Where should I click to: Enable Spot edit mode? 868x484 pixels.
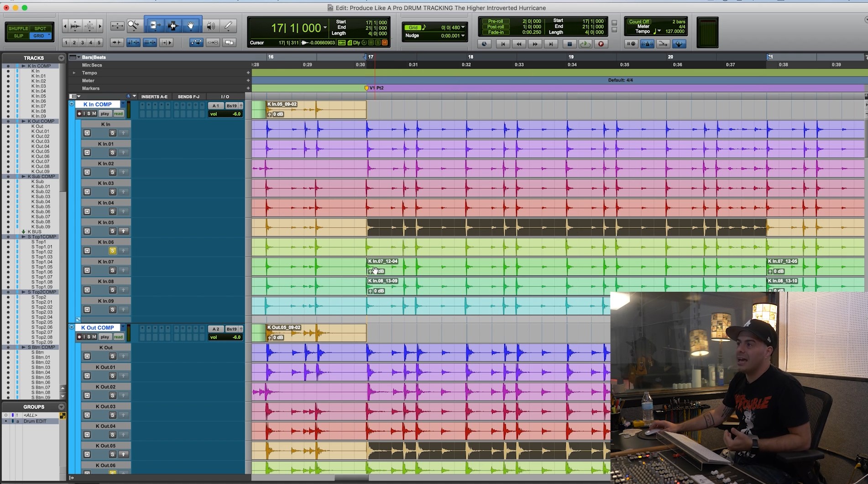coord(41,28)
